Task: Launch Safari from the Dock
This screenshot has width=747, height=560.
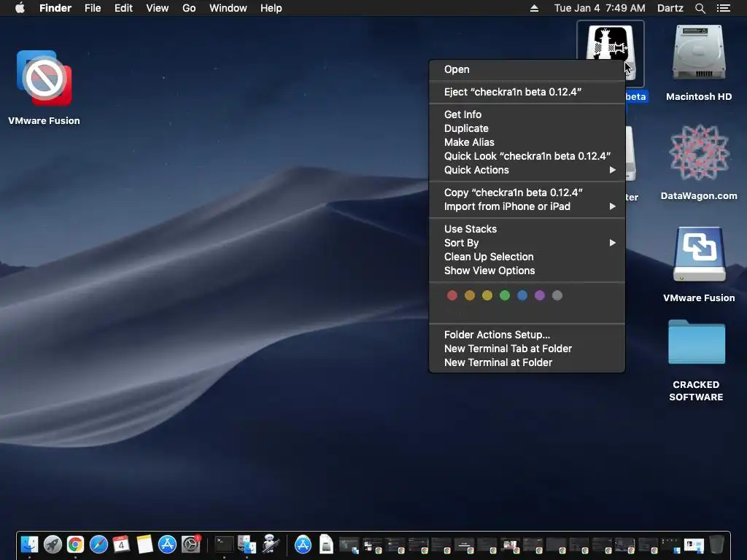Action: [x=98, y=544]
